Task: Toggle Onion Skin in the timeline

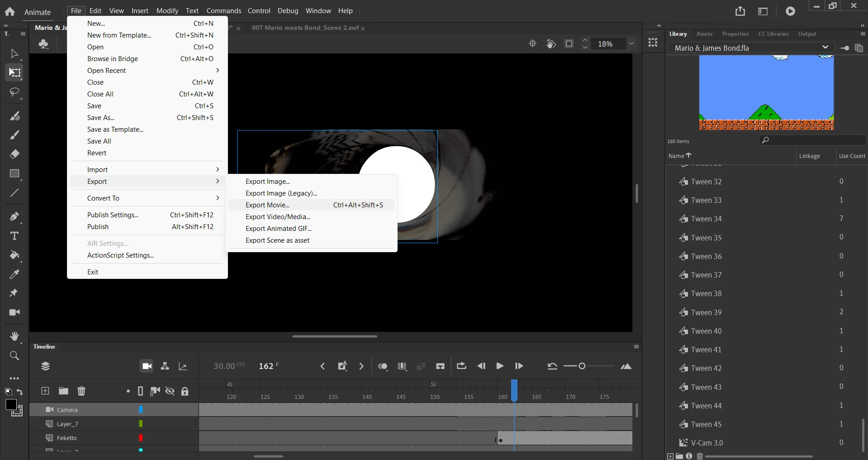Action: (383, 366)
